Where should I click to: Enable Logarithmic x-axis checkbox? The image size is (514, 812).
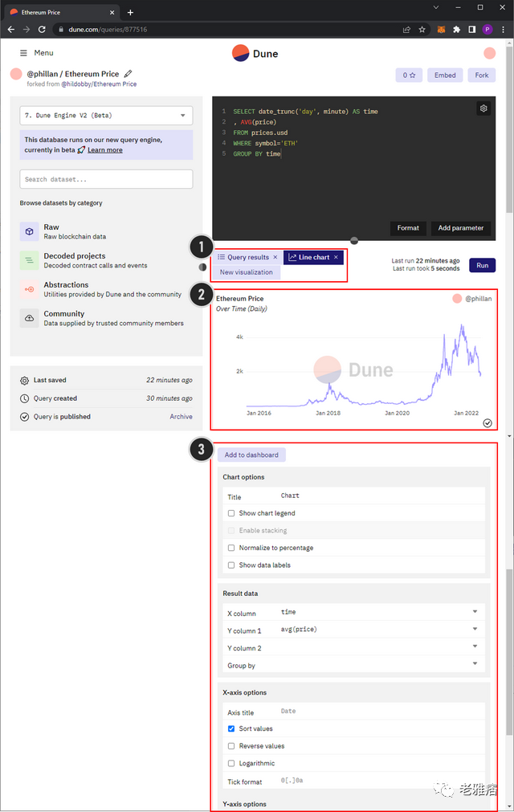point(231,763)
